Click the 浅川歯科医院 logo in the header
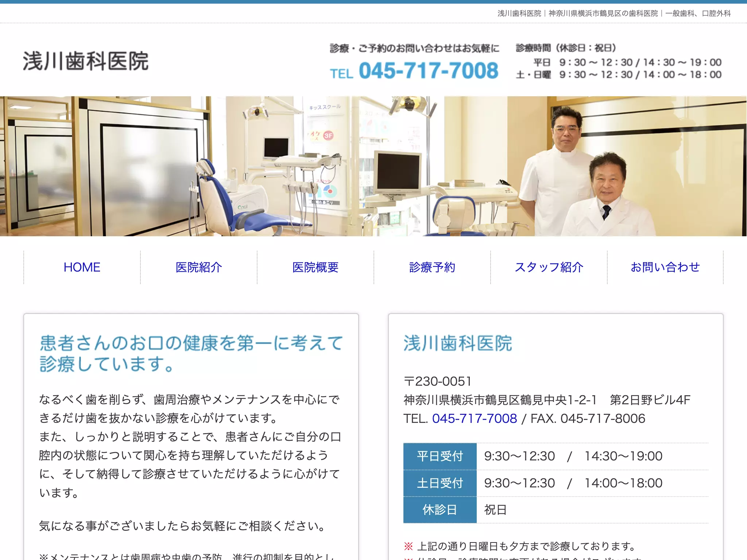 pos(86,61)
